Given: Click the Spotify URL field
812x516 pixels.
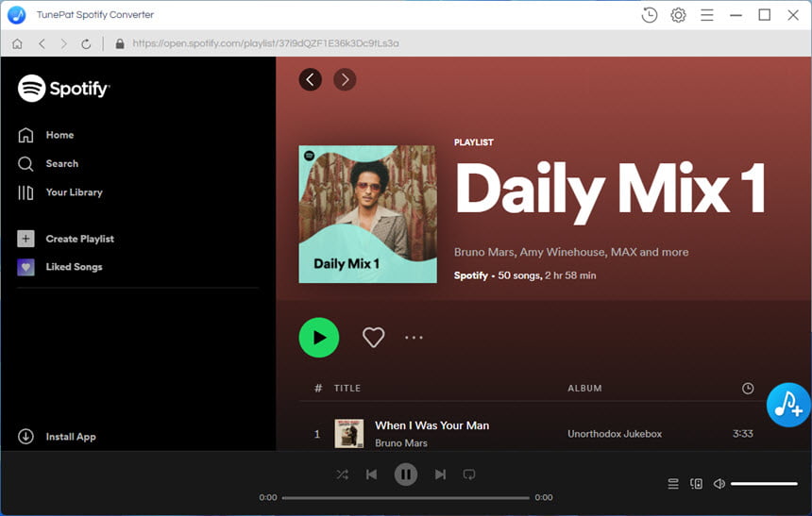Looking at the screenshot, I should 265,43.
